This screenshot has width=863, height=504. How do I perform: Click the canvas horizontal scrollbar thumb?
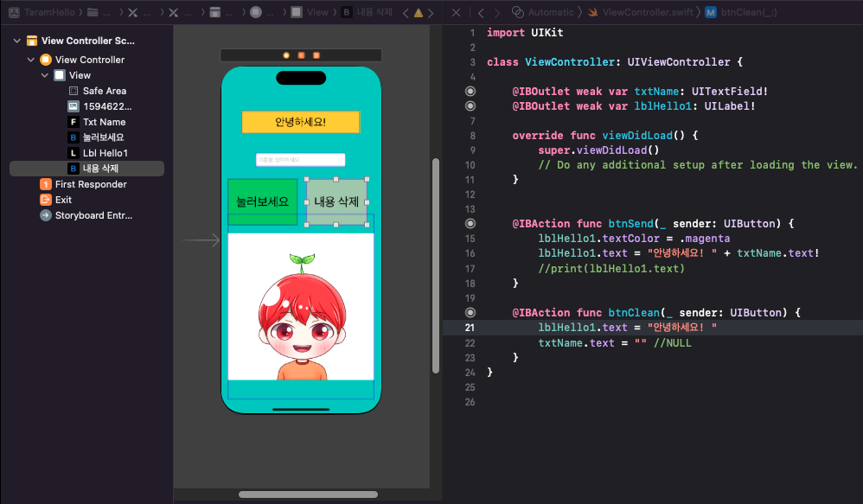point(308,494)
